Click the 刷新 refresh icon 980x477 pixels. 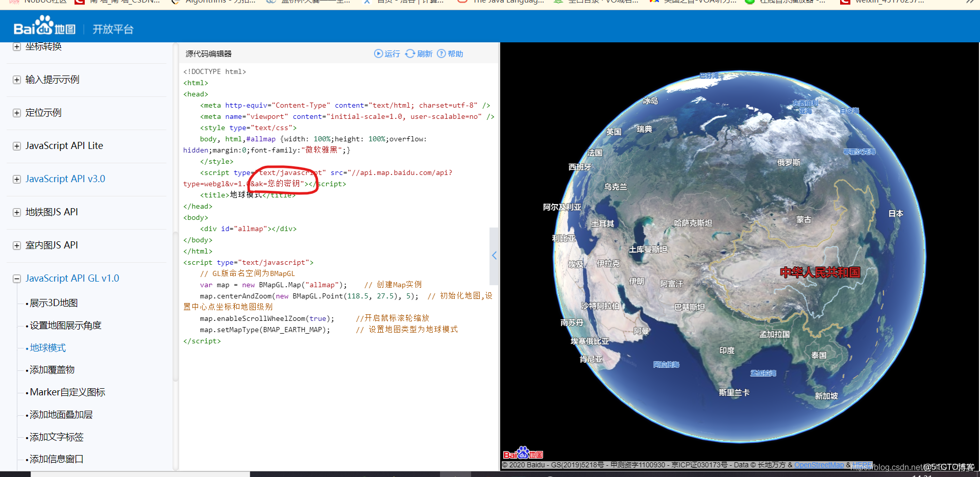(410, 54)
